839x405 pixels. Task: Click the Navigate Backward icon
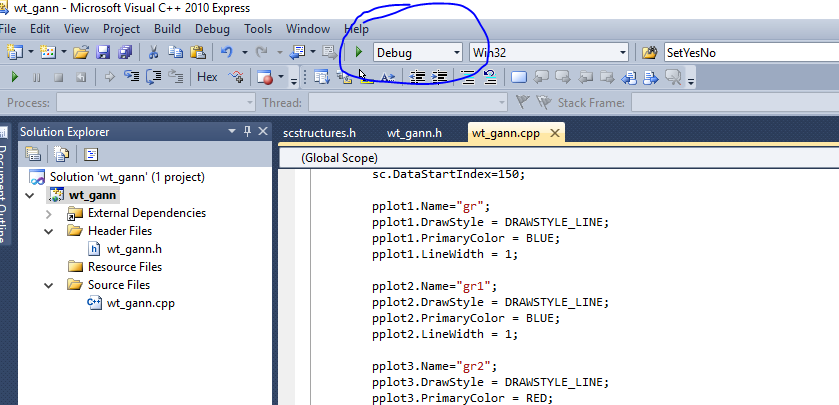(x=296, y=52)
